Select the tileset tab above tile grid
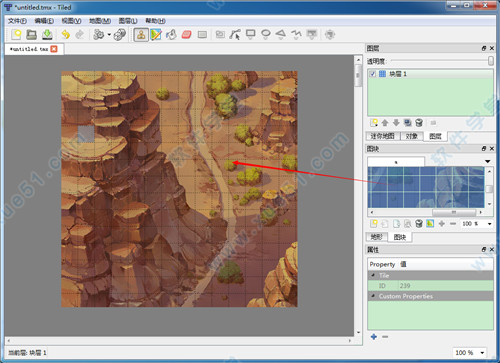This screenshot has height=363, width=500. tap(396, 162)
